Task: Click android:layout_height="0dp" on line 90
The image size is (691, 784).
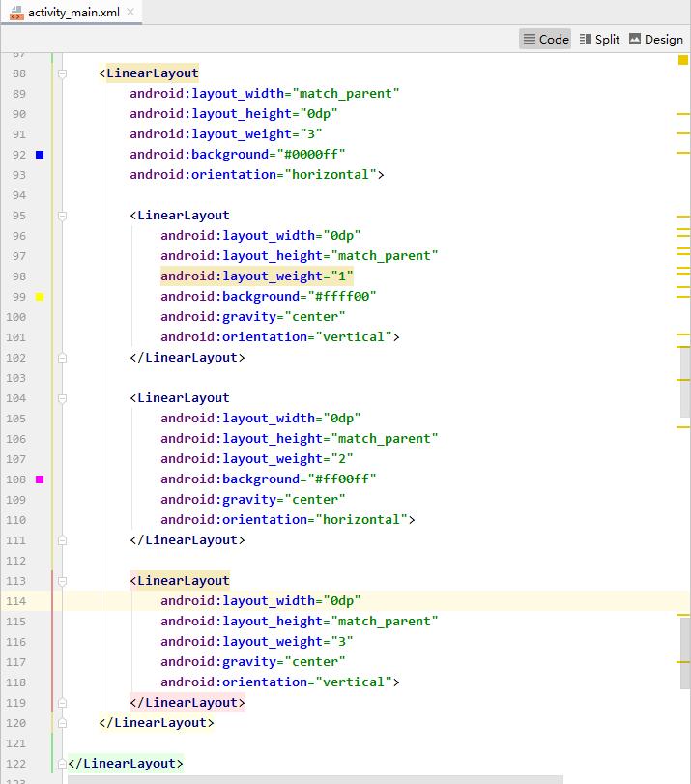Action: click(x=234, y=113)
